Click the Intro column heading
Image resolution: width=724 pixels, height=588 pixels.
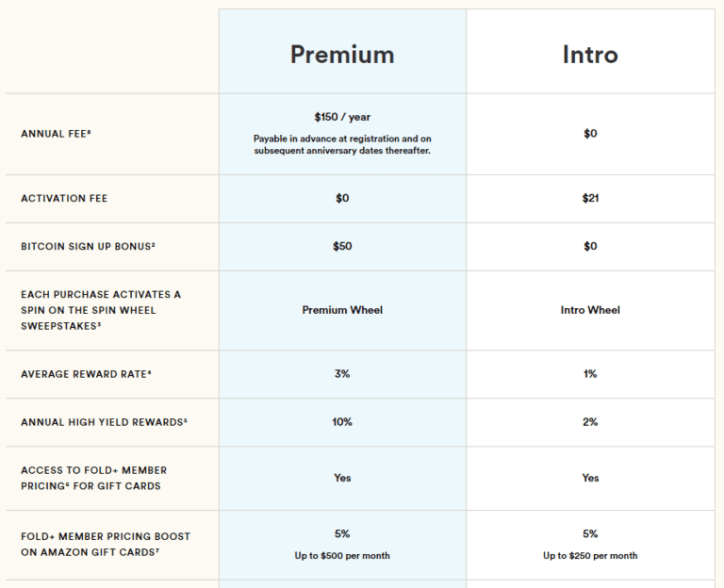coord(590,55)
